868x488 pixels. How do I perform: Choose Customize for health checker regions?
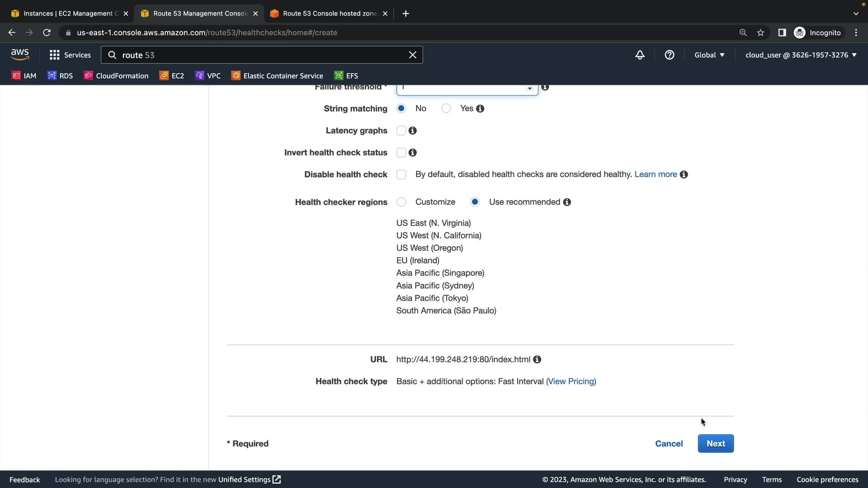pos(401,202)
